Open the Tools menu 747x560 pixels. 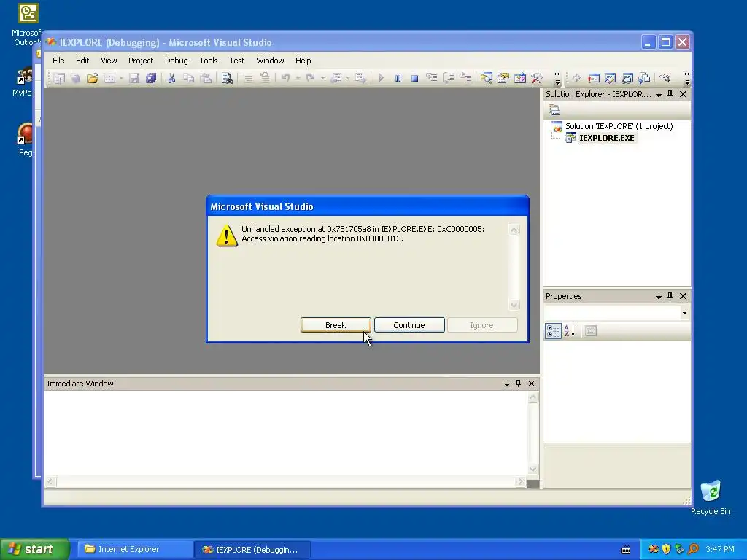[208, 61]
